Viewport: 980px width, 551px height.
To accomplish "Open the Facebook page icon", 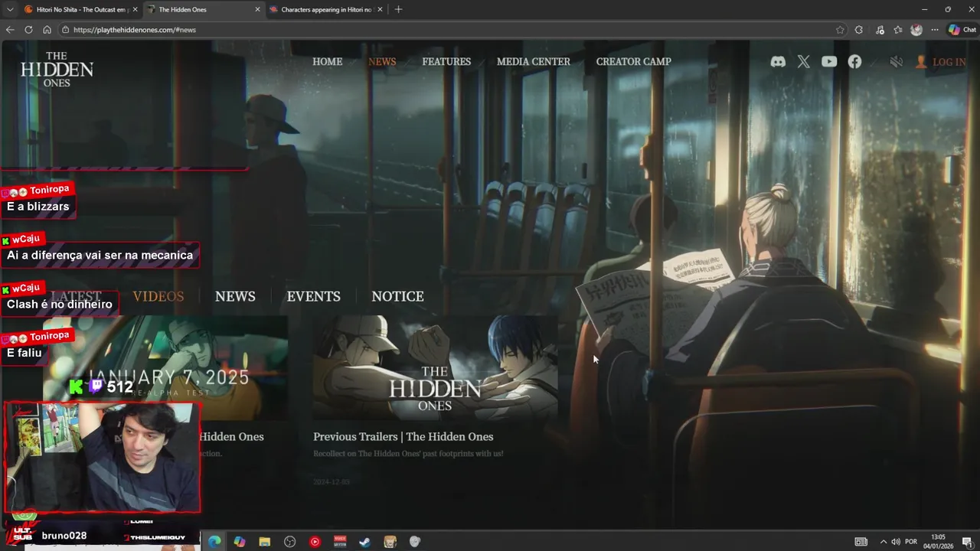I will coord(854,62).
